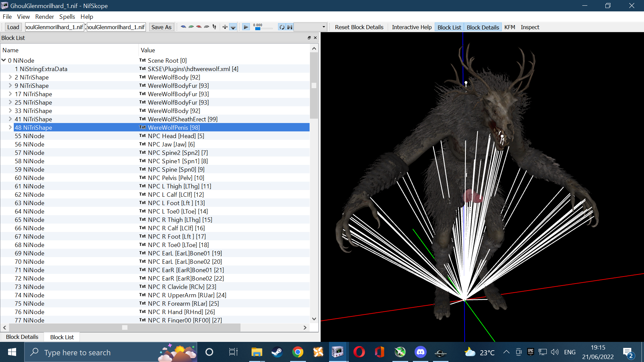Screen dimensions: 644x362
Task: Expand the 25 NiTriShape block
Action: click(x=10, y=102)
